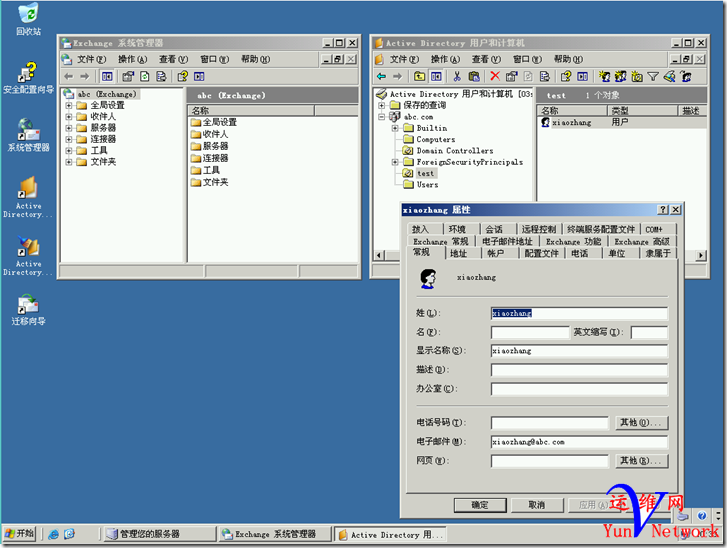Click the 取消 button
Viewport: 727px width, 548px height.
(x=537, y=505)
